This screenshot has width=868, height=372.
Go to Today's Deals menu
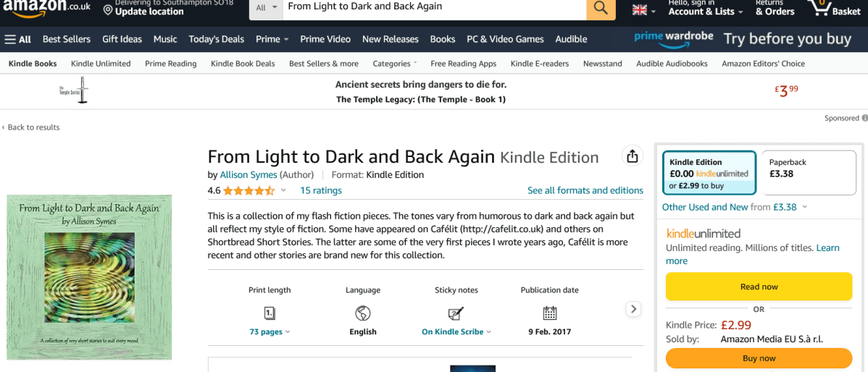[x=215, y=39]
